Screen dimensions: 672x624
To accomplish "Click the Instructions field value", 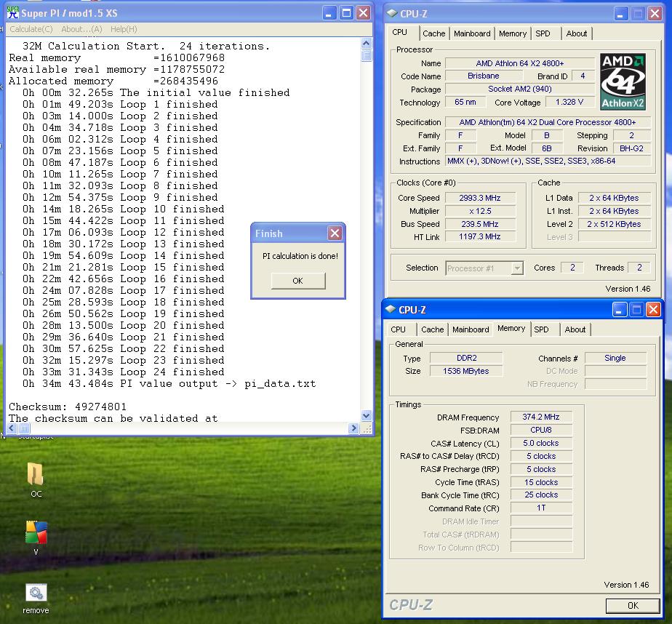I will (548, 161).
